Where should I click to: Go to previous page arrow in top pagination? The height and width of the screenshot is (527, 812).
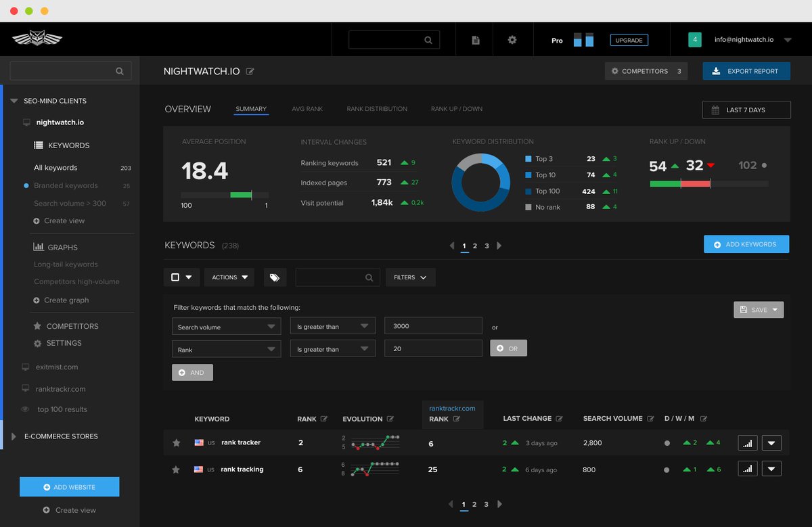point(452,246)
